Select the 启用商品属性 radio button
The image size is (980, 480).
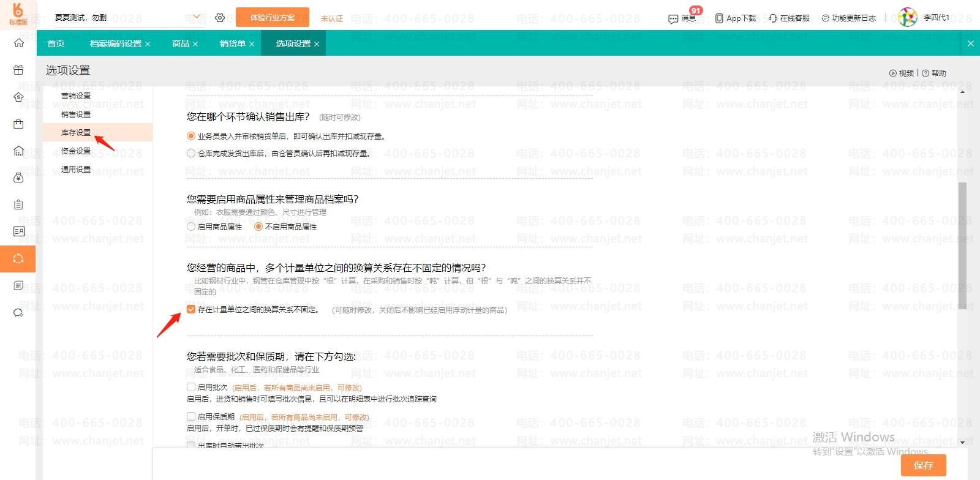191,227
